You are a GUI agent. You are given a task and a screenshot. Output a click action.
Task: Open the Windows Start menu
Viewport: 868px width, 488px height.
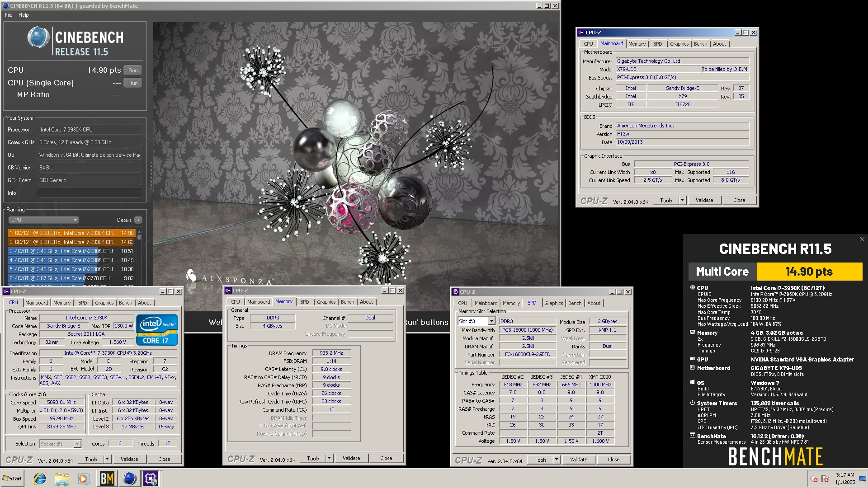(x=13, y=479)
